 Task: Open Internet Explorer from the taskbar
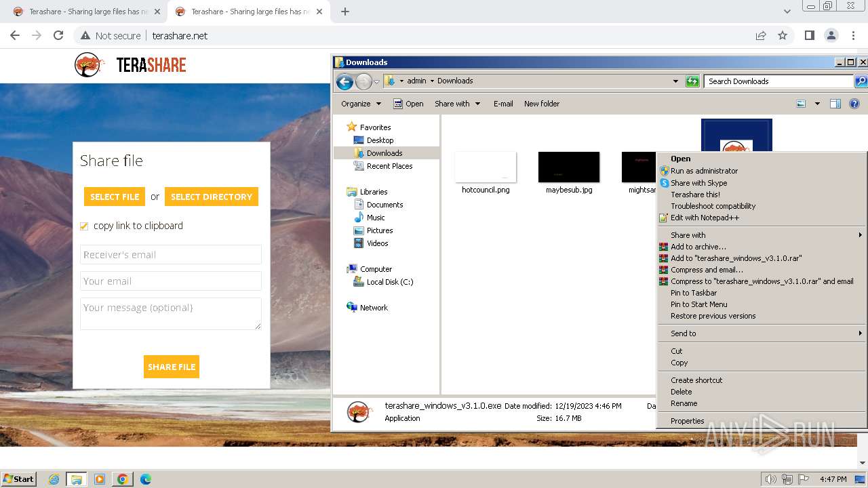[x=54, y=479]
